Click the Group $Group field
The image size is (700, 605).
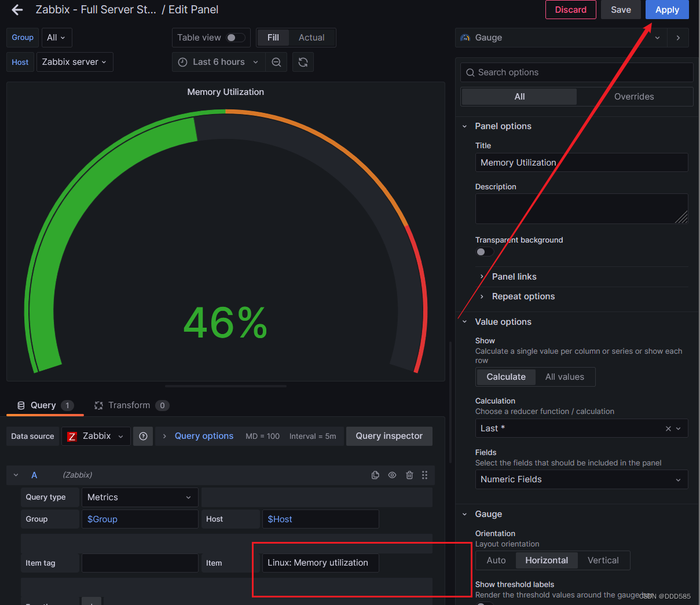tap(140, 519)
